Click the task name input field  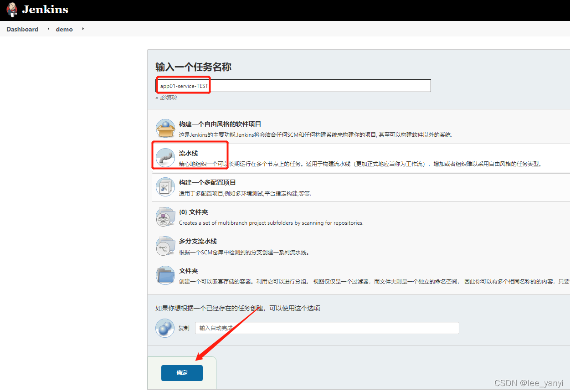tap(293, 86)
